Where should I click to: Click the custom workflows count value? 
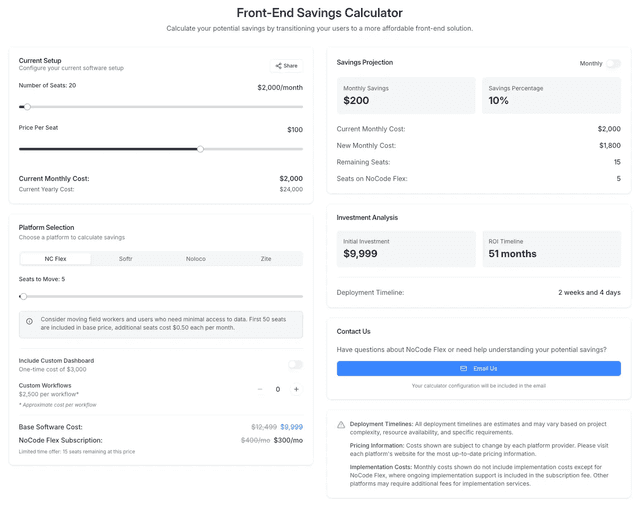coord(278,389)
